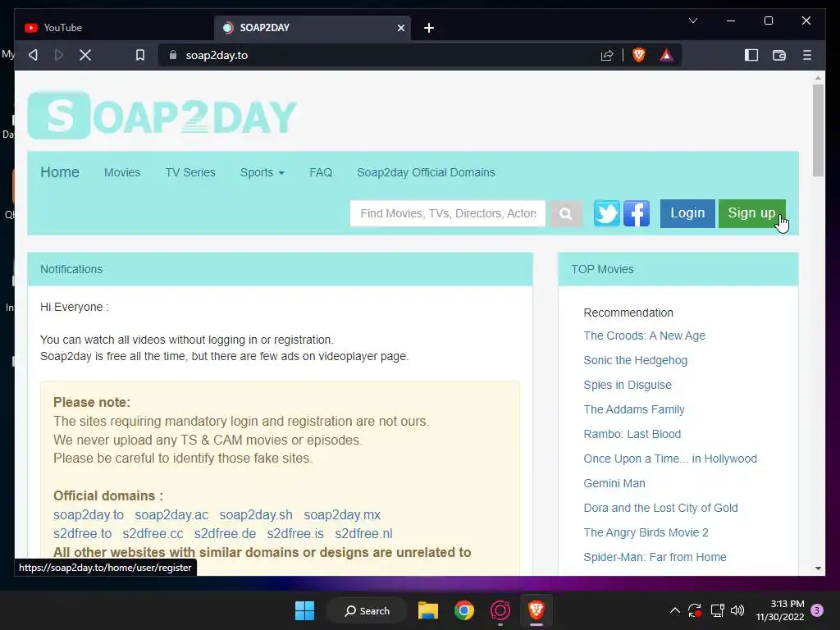
Task: Open Once Upon a Time... in Hollywood link
Action: (x=670, y=459)
